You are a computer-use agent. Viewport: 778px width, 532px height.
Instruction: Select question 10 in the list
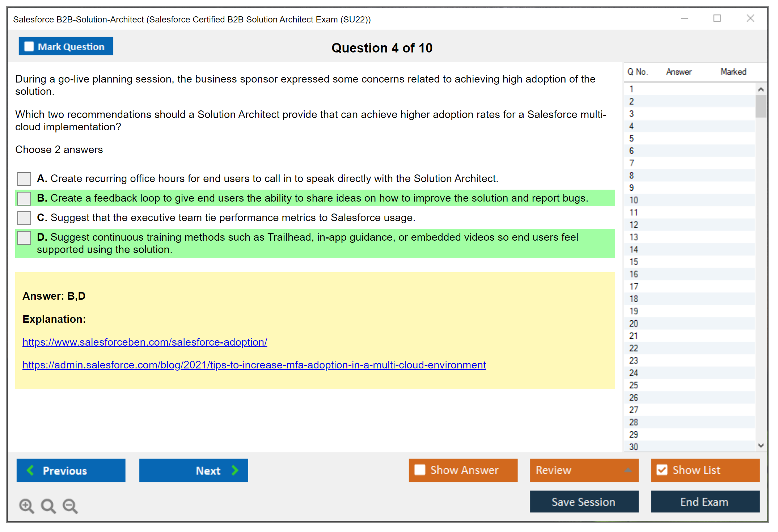634,200
